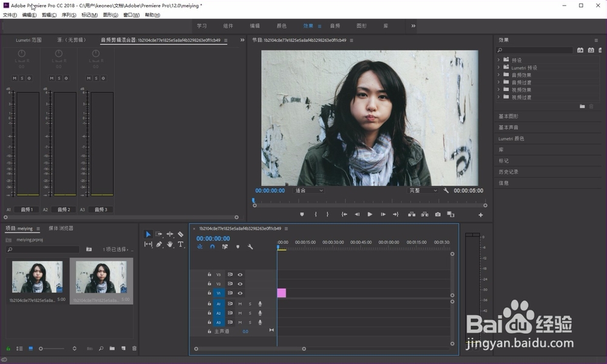Image resolution: width=607 pixels, height=364 pixels.
Task: Mute audio track A1
Action: [240, 304]
